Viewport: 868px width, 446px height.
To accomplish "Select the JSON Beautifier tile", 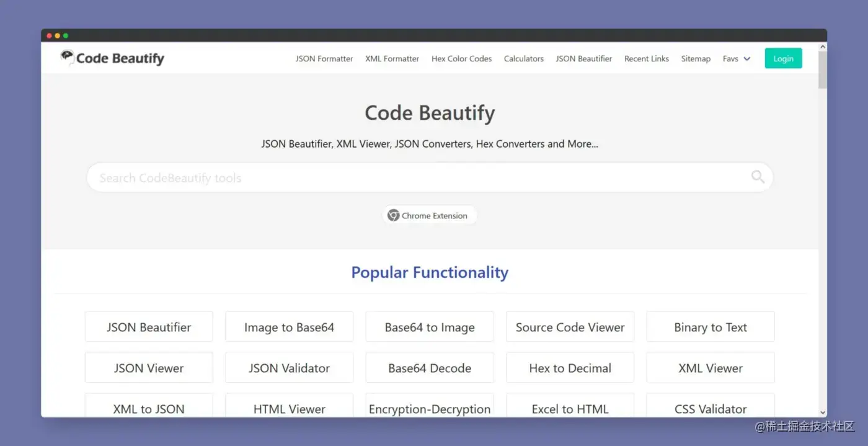I will [x=149, y=327].
